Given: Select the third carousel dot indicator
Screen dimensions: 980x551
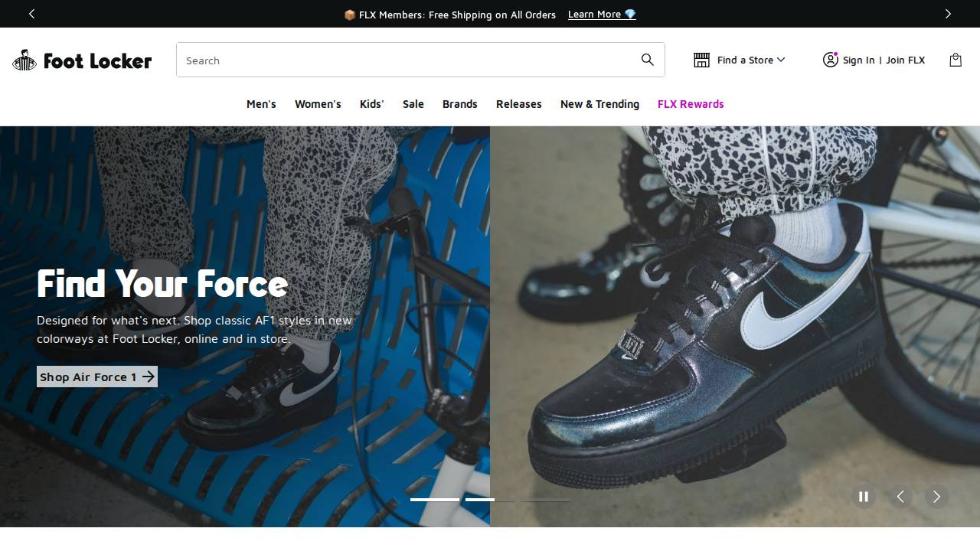Looking at the screenshot, I should pos(545,499).
